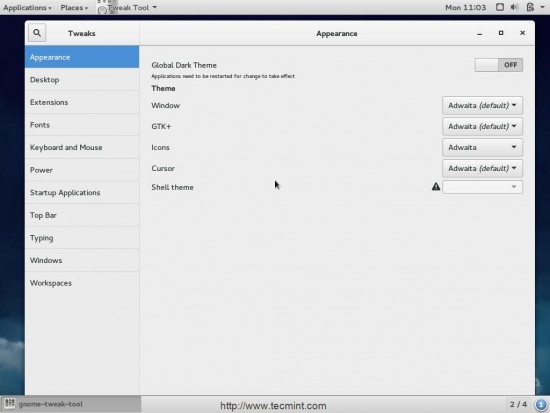
Task: Click the blue notification icon in bottom corner
Action: 541,405
